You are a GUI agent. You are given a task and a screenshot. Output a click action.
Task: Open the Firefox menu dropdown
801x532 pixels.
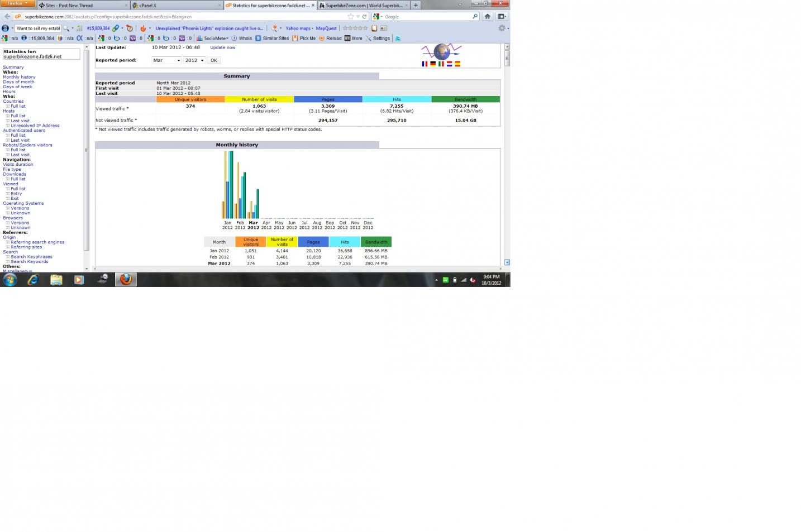coord(17,3)
